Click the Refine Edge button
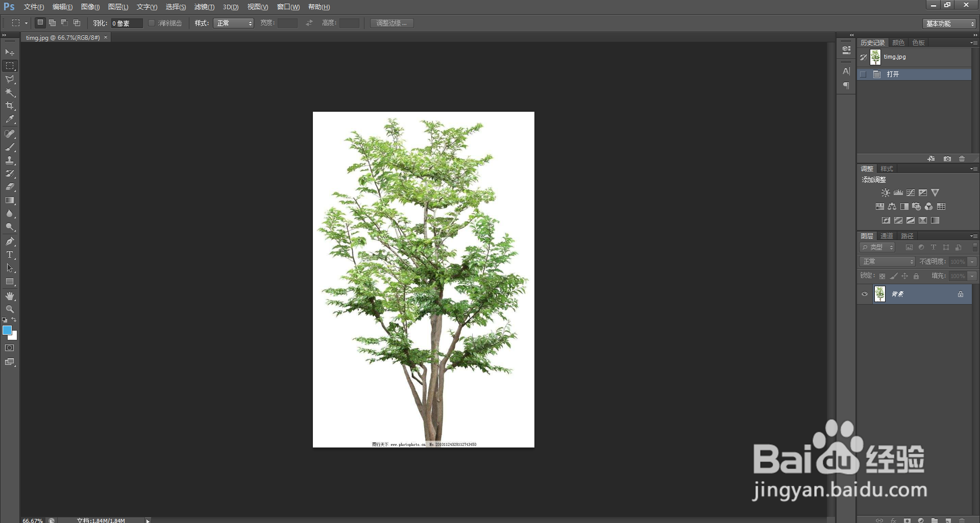The width and height of the screenshot is (980, 523). 391,23
